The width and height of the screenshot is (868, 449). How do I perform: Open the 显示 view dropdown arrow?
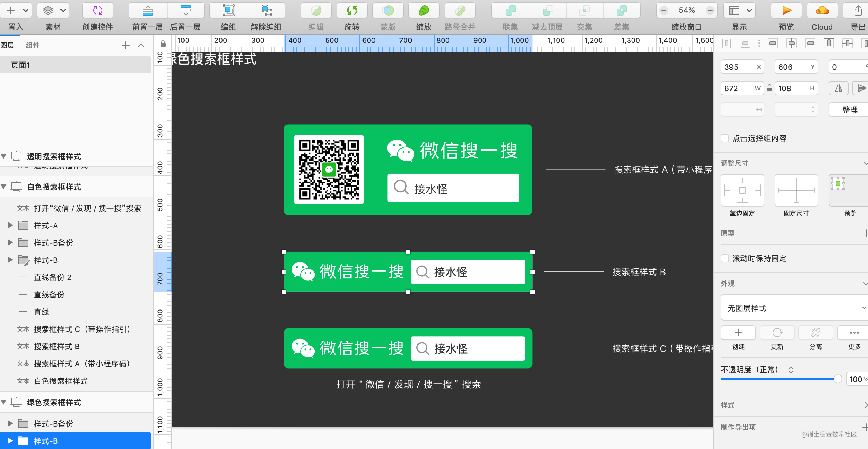click(x=749, y=10)
